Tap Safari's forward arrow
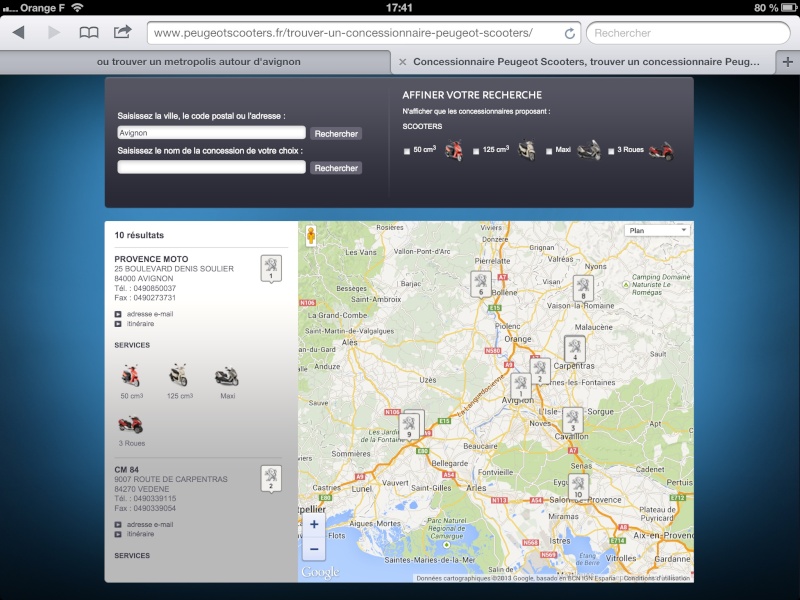The width and height of the screenshot is (800, 600). tap(54, 33)
